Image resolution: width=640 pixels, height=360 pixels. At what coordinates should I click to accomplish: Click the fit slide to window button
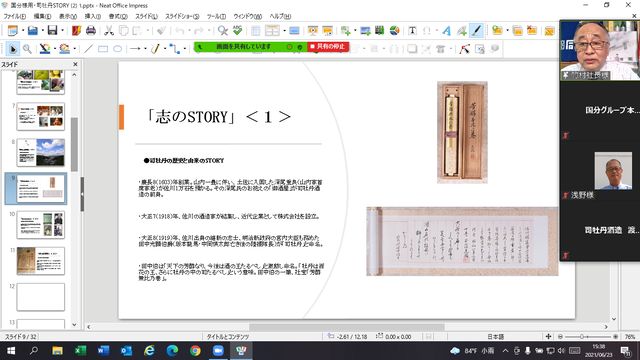coord(548,337)
